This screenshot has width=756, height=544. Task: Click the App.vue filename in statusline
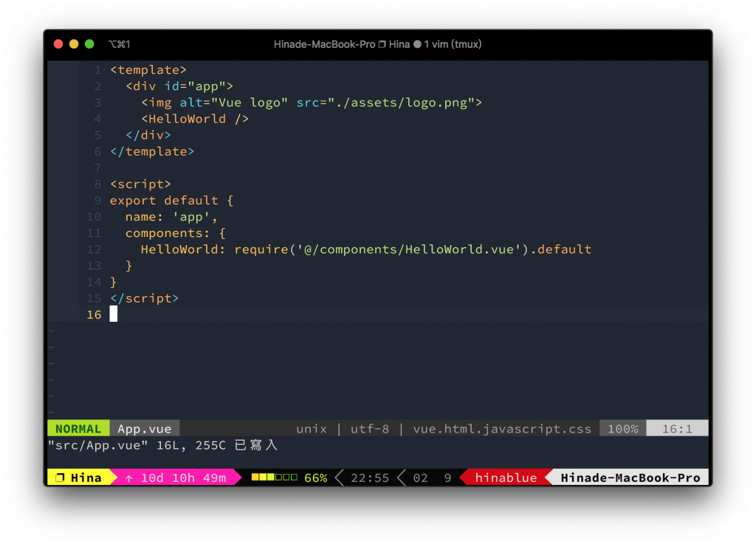point(144,428)
